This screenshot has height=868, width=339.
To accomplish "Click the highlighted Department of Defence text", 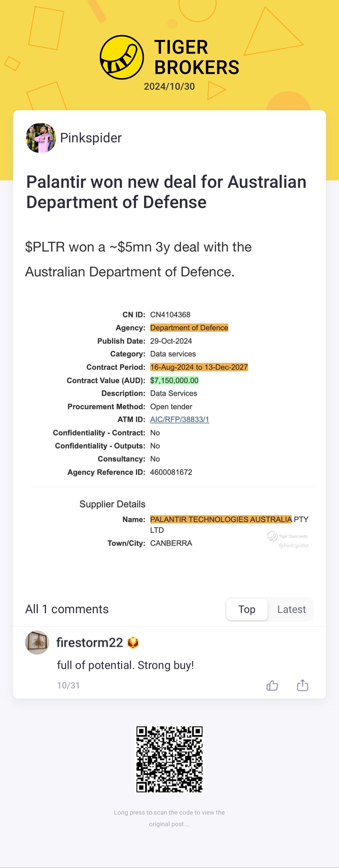I will pos(189,328).
